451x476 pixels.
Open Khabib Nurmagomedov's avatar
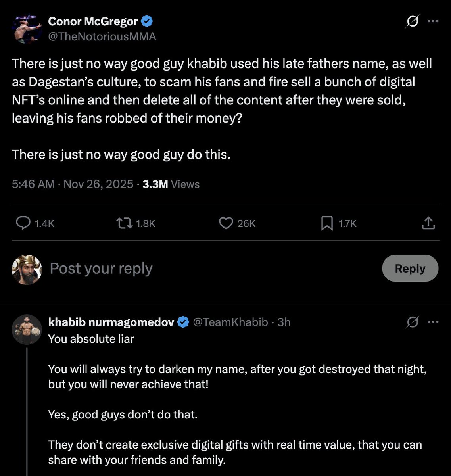coord(27,329)
